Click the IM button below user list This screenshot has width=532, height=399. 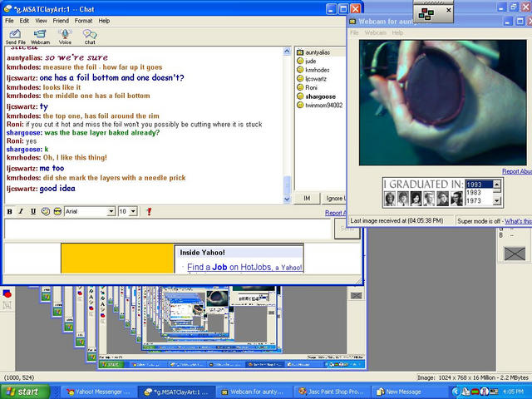coord(307,198)
